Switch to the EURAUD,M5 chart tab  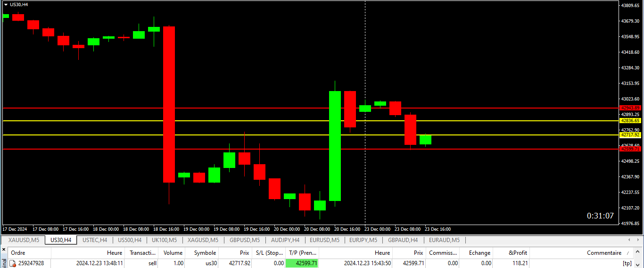pyautogui.click(x=444, y=240)
